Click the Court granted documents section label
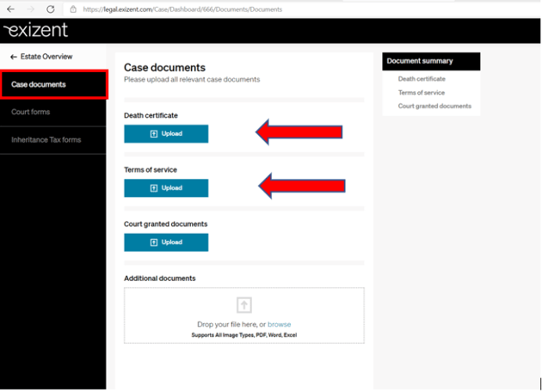This screenshot has width=542, height=392. point(165,224)
